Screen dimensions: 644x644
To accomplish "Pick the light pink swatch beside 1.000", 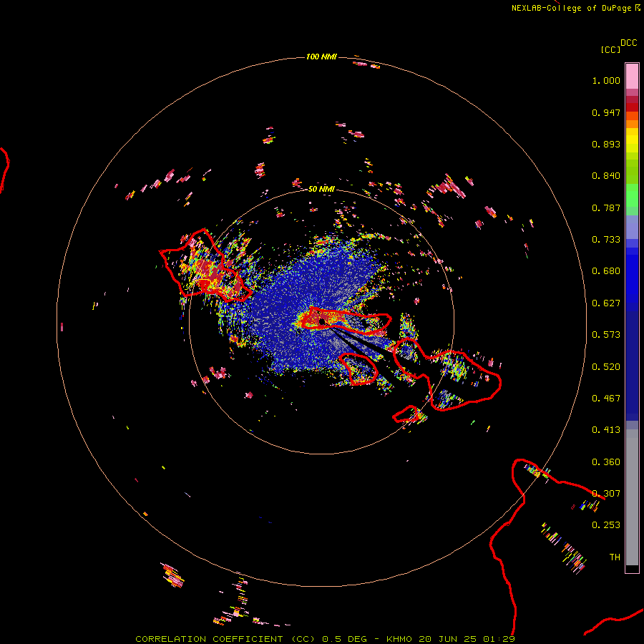I will click(x=632, y=77).
